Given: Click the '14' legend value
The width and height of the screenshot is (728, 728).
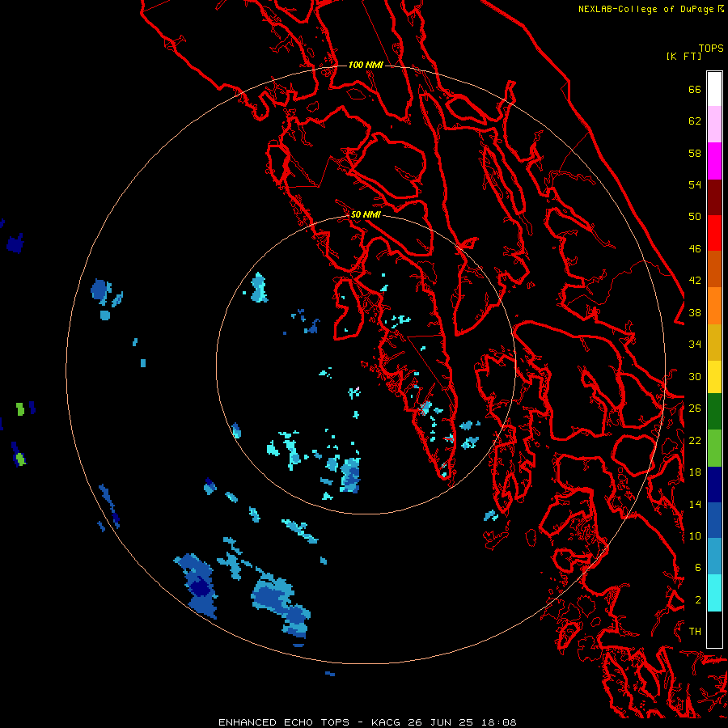Looking at the screenshot, I should pos(695,504).
